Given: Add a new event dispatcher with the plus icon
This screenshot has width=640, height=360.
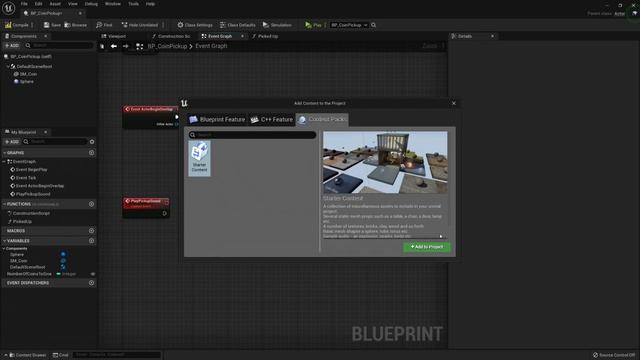Looking at the screenshot, I should [x=91, y=283].
